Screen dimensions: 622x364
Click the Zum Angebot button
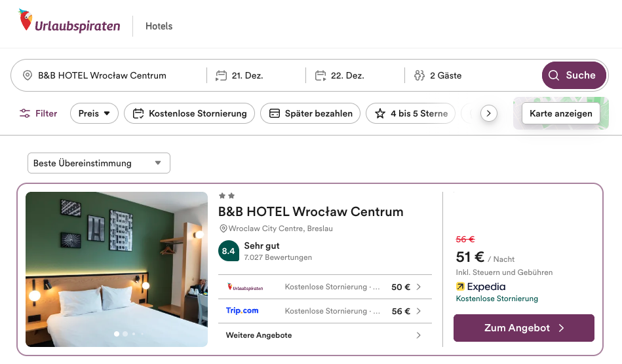524,328
